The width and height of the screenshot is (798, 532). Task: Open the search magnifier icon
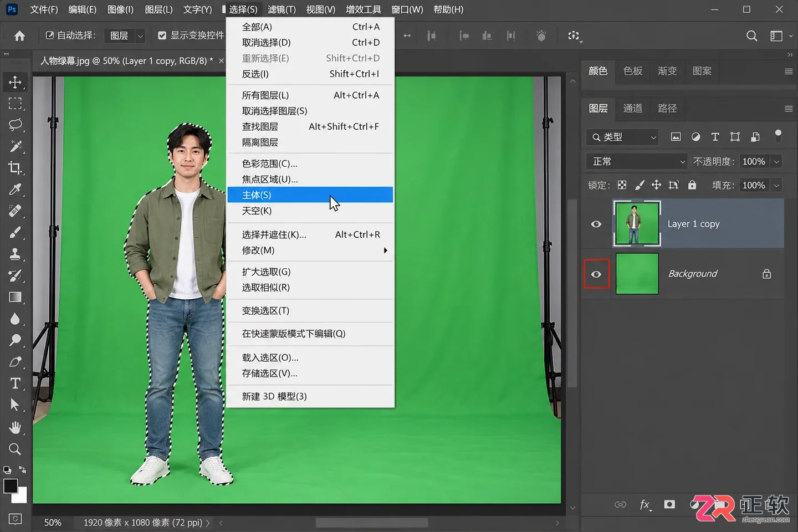tap(751, 36)
